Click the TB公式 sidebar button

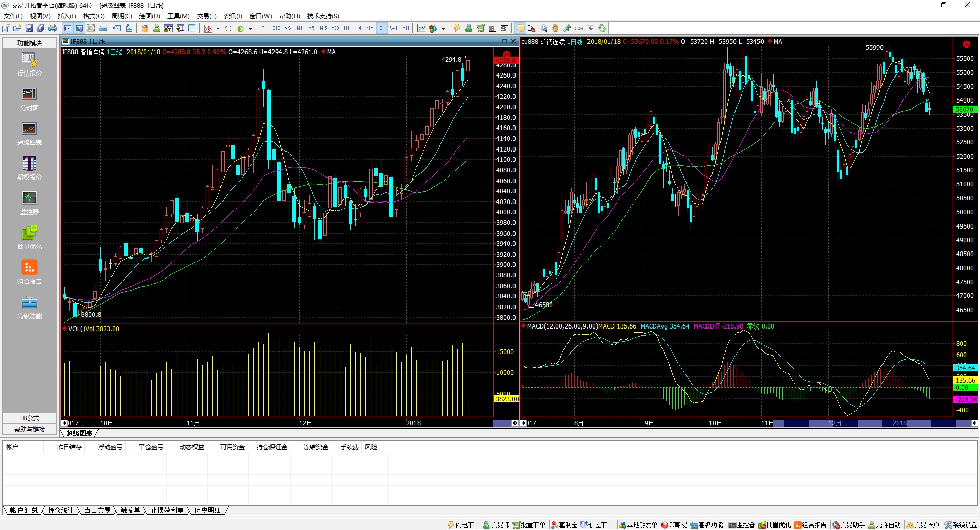click(30, 418)
